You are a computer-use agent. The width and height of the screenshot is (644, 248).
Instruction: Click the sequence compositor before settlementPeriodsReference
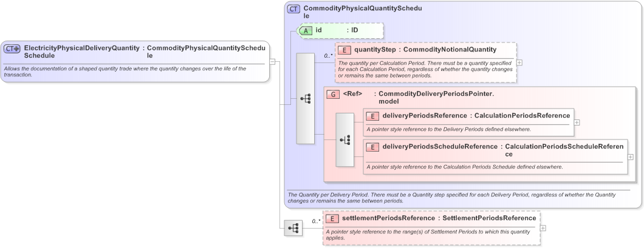click(x=293, y=228)
